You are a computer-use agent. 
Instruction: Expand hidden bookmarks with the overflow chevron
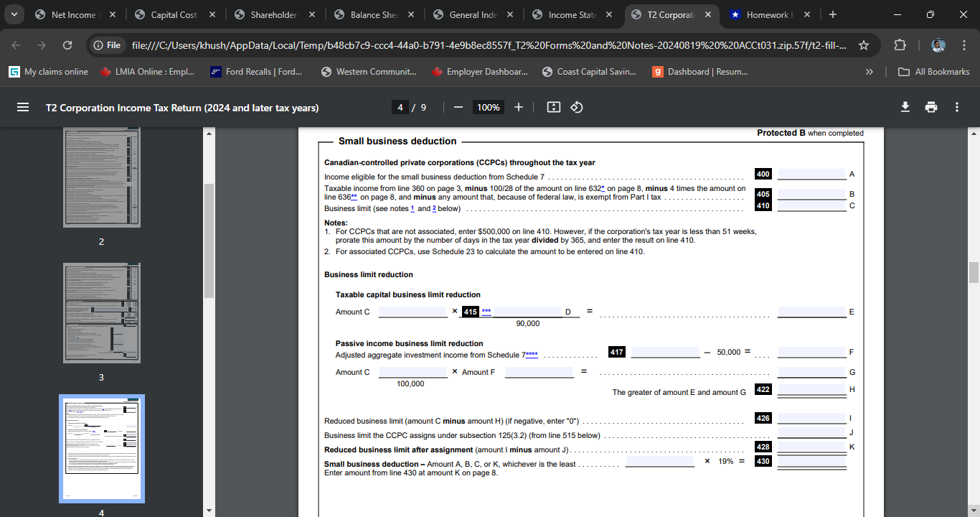coord(869,71)
